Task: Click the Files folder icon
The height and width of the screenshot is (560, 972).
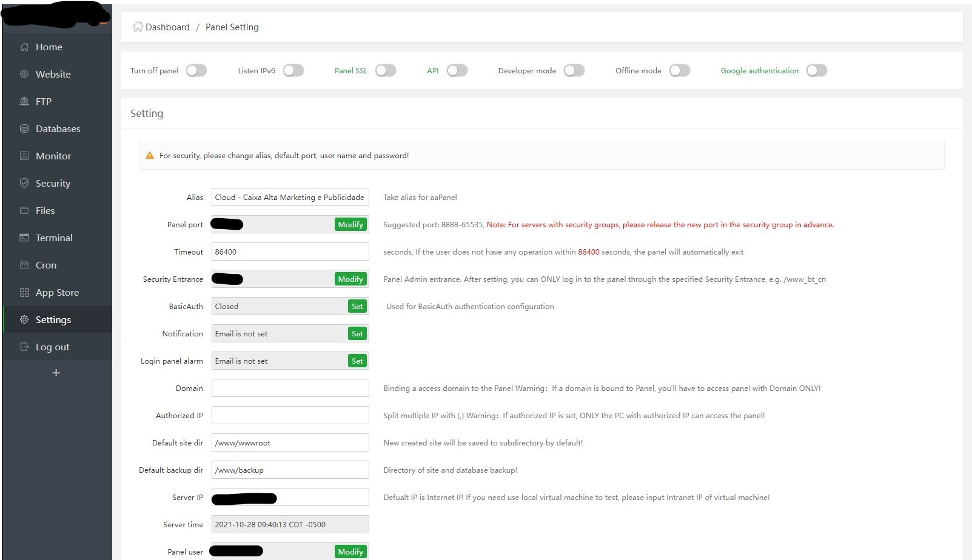Action: click(x=24, y=210)
